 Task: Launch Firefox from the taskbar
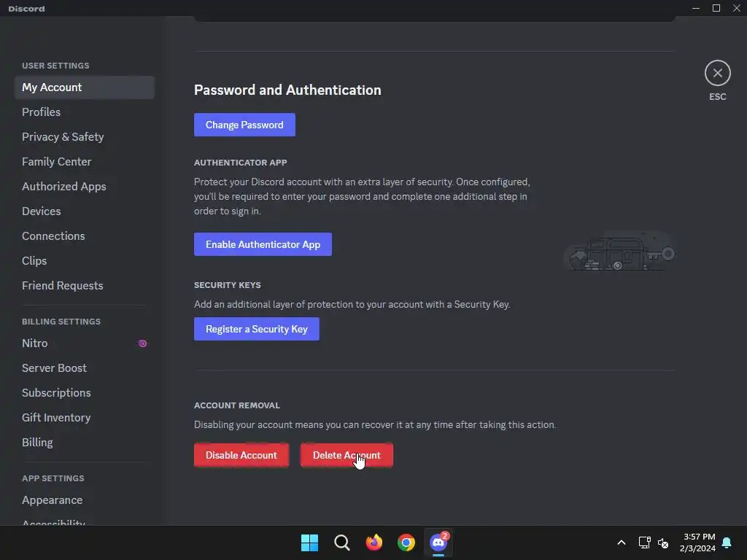[374, 542]
